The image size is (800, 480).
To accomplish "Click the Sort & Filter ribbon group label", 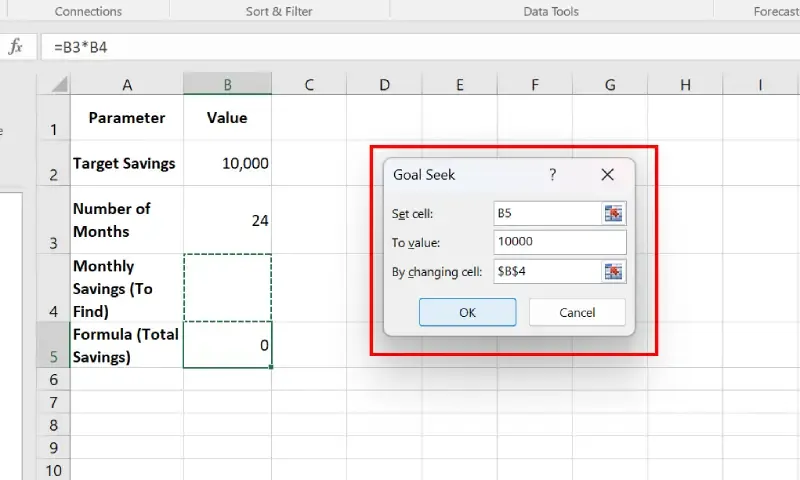I will (279, 11).
